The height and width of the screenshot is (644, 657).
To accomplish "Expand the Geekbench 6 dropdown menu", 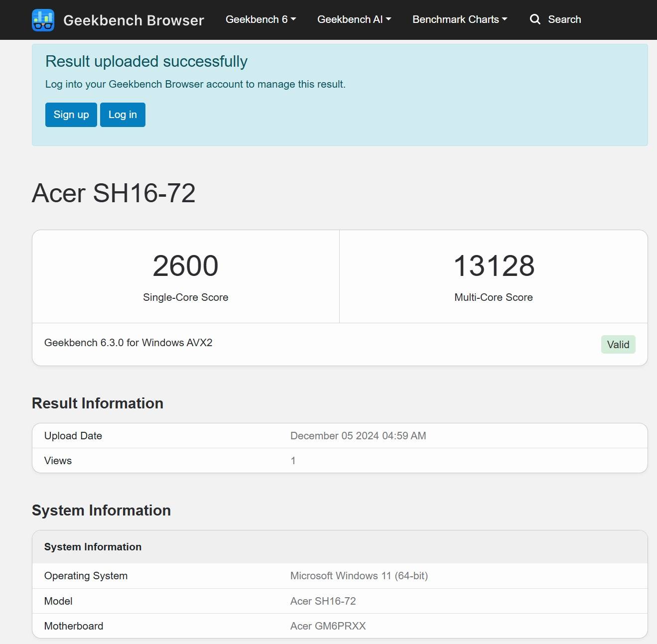I will click(x=261, y=19).
